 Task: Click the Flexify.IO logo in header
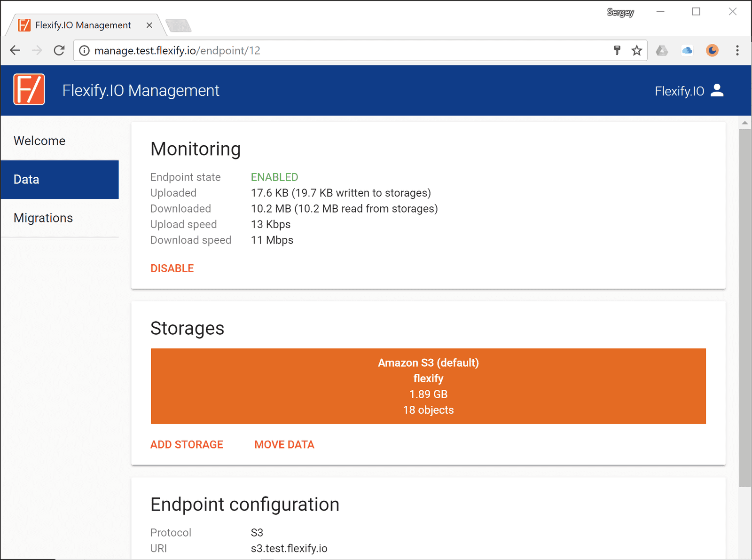[x=29, y=89]
